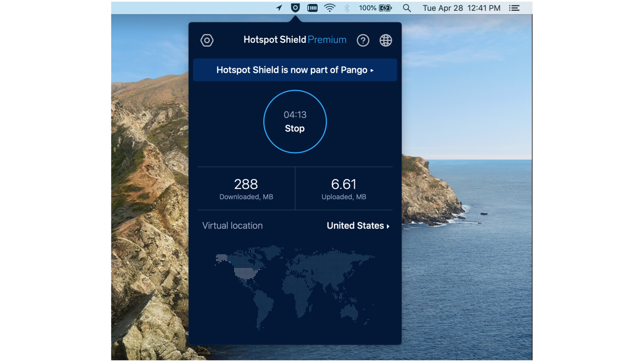Open Spotlight search magnifier icon
Viewport: 644px width, 362px height.
click(407, 8)
